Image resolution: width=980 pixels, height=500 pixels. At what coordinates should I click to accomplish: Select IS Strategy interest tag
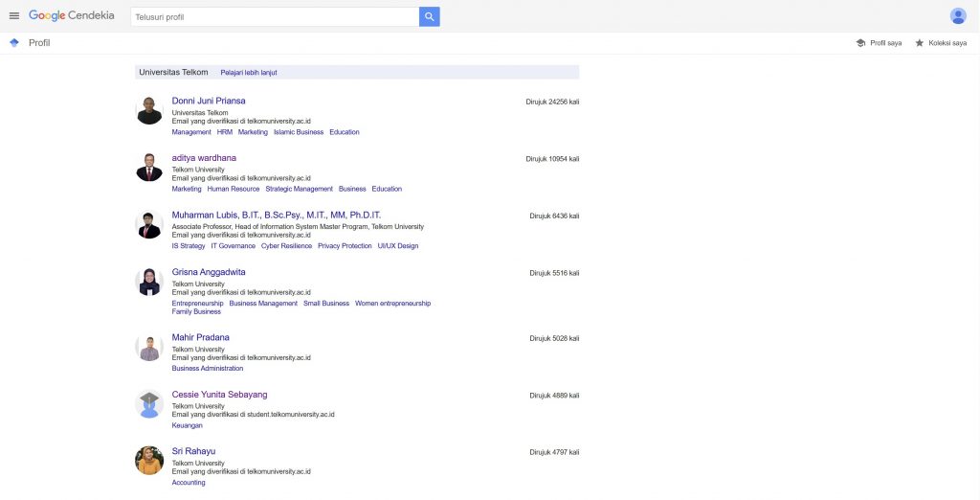click(x=189, y=246)
